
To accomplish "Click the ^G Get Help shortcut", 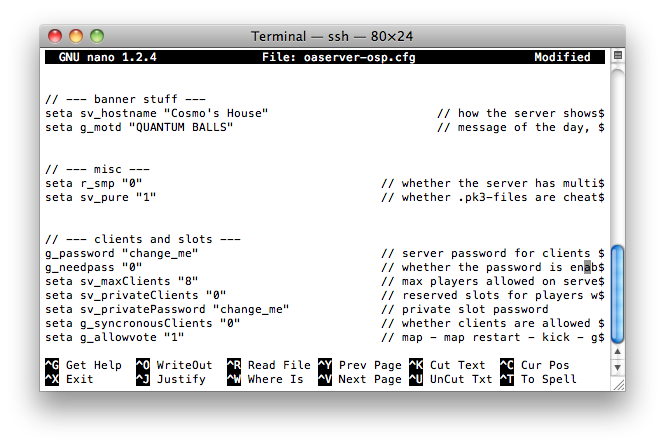I will pos(84,365).
